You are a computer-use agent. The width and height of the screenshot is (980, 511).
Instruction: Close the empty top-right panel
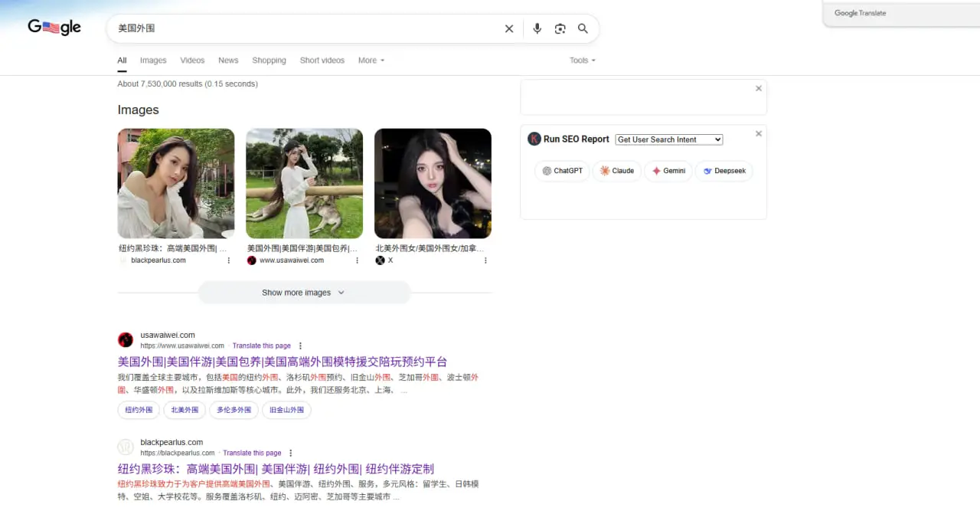pos(759,88)
